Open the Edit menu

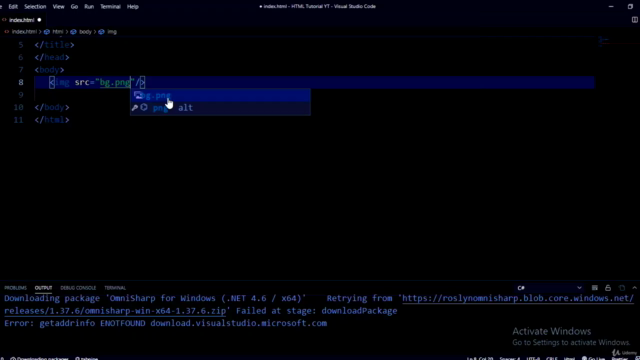coord(13,7)
